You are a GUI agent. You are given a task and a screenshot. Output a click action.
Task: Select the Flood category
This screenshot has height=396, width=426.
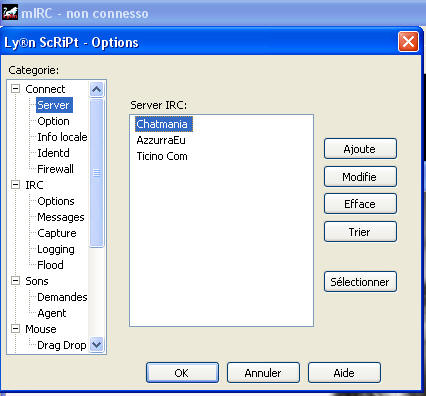click(50, 265)
